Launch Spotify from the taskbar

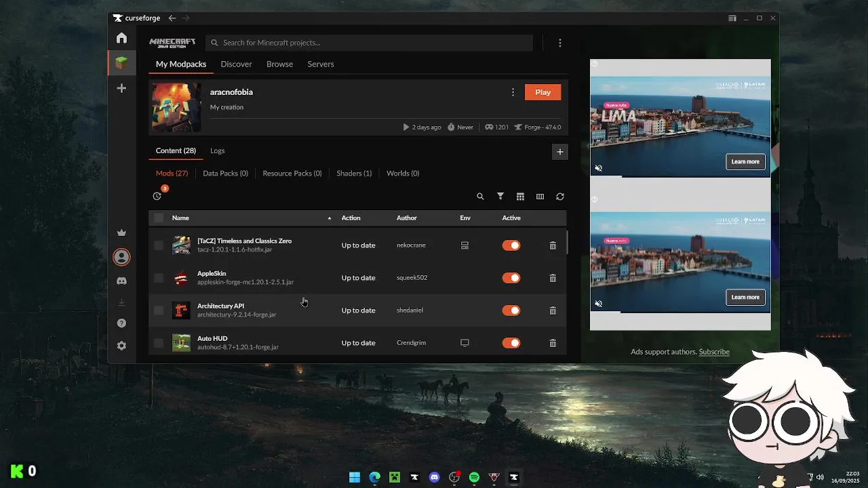coord(474,477)
